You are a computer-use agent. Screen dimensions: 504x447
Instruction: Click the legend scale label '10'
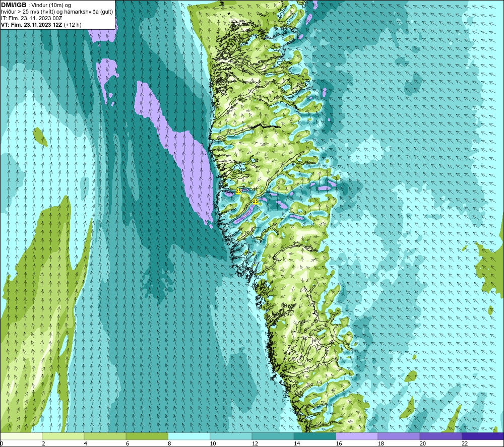tap(213, 443)
